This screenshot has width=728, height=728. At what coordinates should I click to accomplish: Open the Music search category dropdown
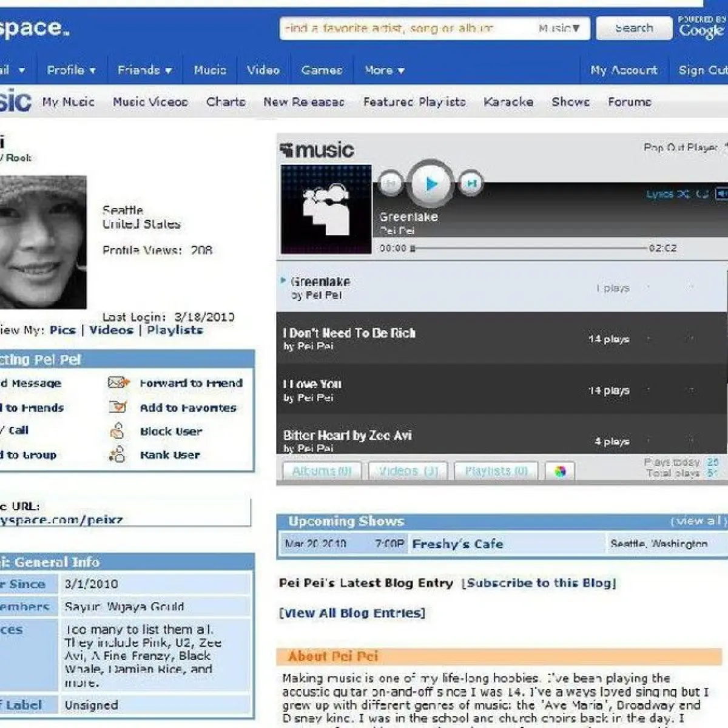(559, 28)
